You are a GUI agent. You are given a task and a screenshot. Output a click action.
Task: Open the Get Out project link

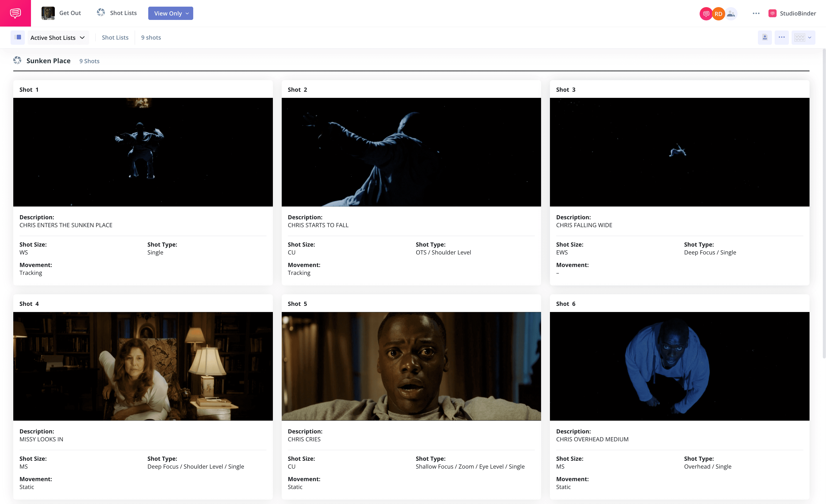(x=70, y=13)
